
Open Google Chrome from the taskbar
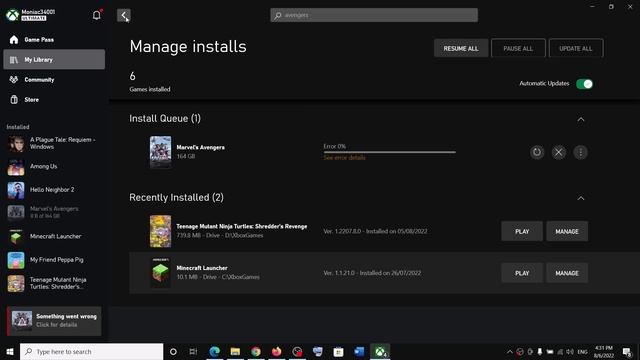point(256,351)
